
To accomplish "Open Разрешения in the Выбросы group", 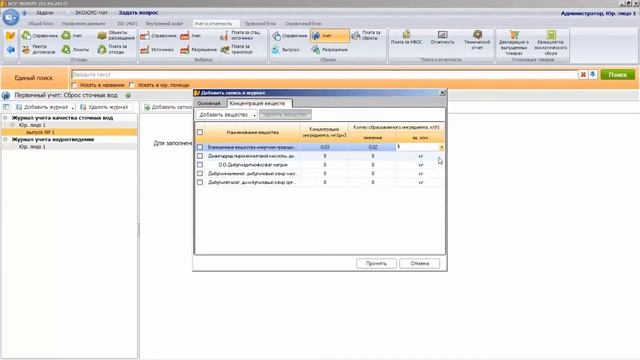I will [199, 49].
